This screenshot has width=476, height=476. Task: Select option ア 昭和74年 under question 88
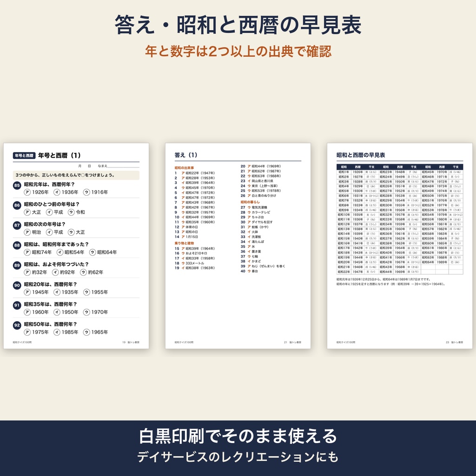pos(38,252)
